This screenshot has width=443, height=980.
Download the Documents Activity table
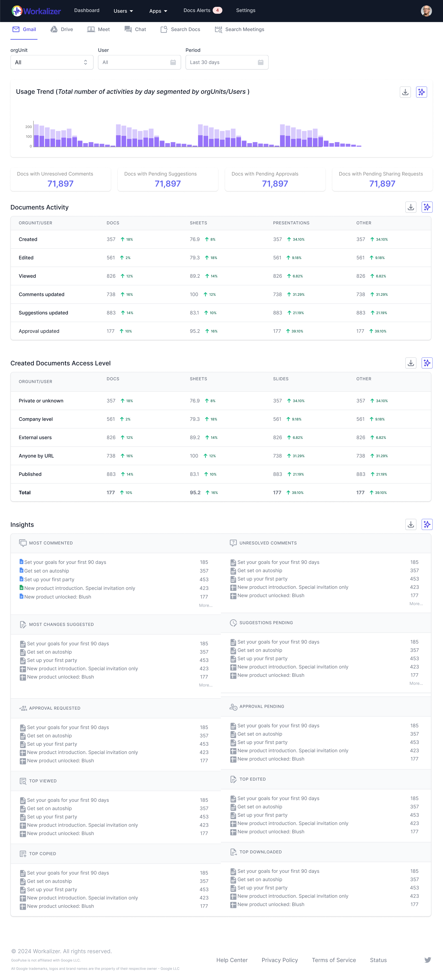pyautogui.click(x=411, y=207)
